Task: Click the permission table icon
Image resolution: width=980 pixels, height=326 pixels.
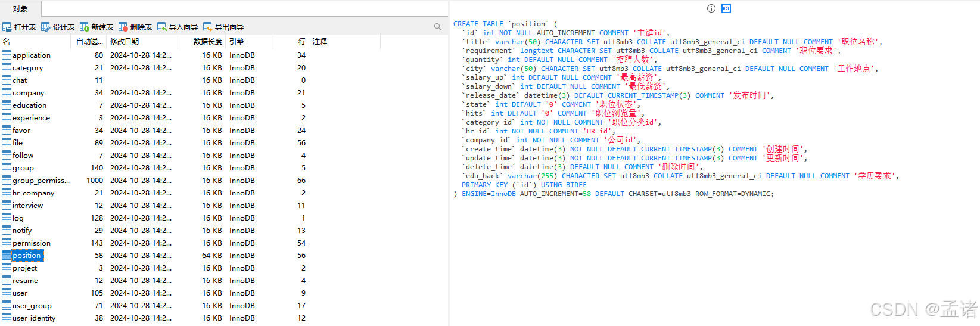Action: pos(7,243)
